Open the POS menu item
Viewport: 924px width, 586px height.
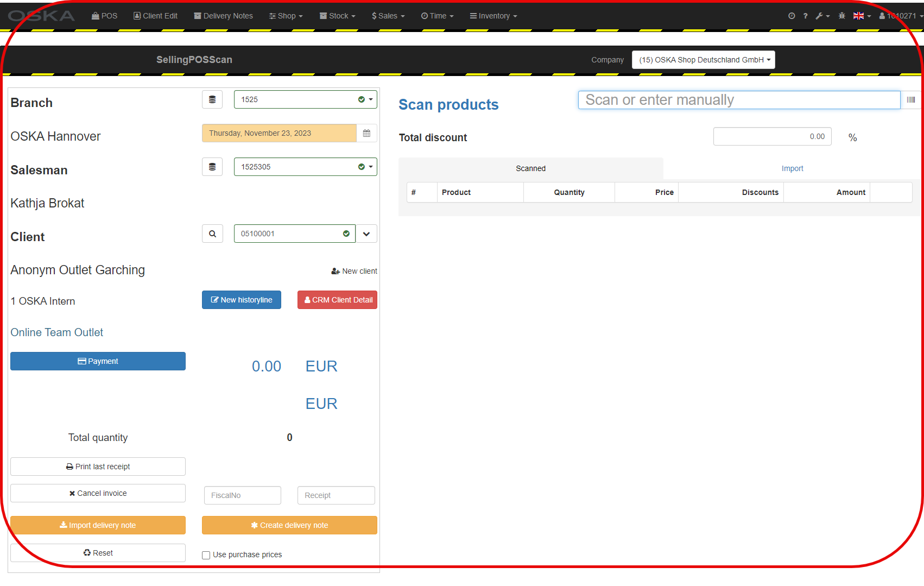[x=104, y=16]
